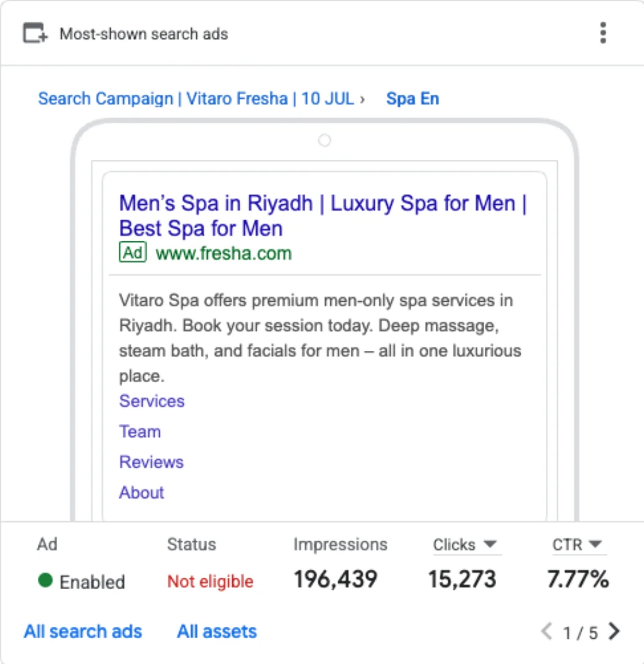Image resolution: width=644 pixels, height=664 pixels.
Task: Click the phone camera circle in preview
Action: (x=325, y=140)
